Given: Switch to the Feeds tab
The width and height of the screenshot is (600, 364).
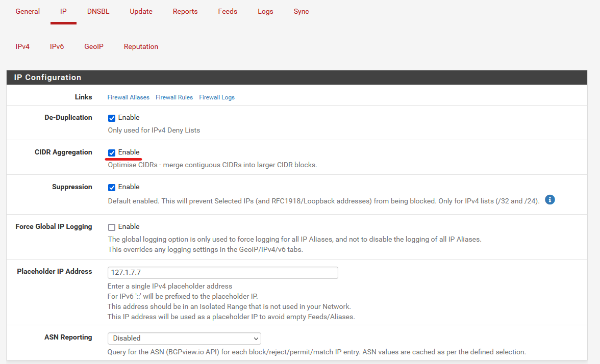Looking at the screenshot, I should click(228, 11).
